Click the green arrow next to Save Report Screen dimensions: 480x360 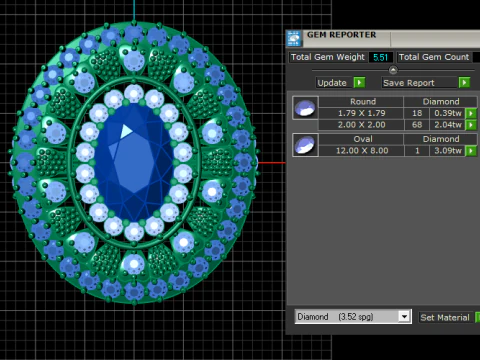(x=464, y=82)
